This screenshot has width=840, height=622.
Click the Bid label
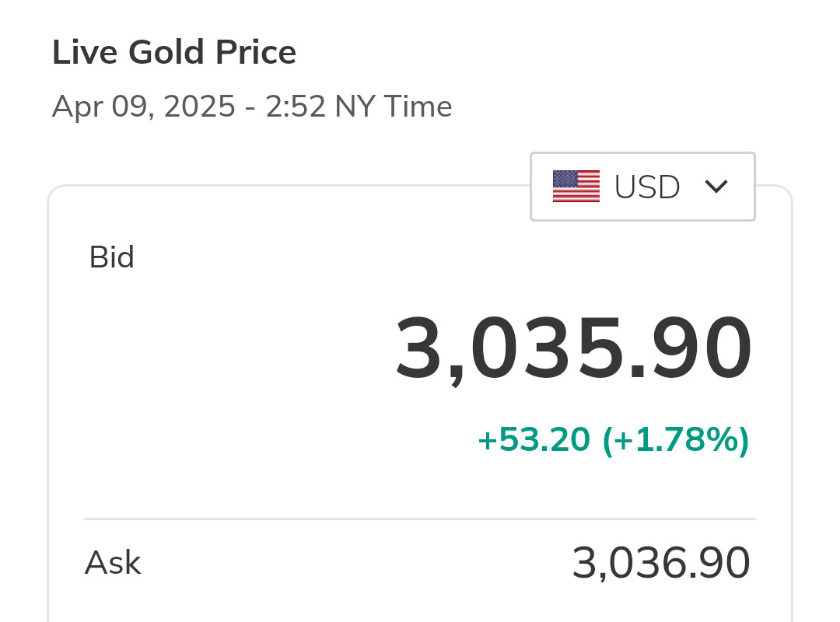point(112,257)
